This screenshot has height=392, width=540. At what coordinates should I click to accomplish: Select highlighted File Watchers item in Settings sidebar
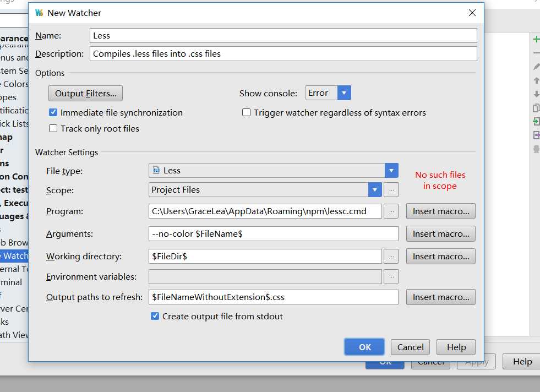(x=14, y=255)
